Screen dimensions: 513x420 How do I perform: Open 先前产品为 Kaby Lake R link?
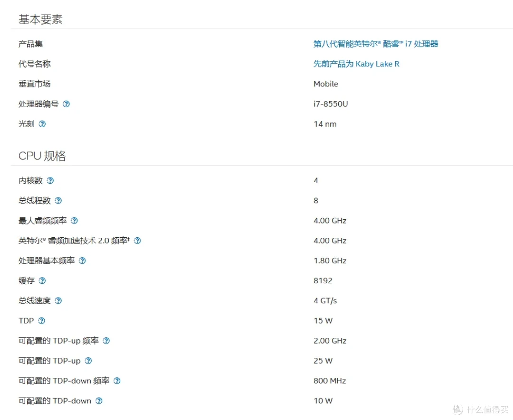click(x=356, y=64)
